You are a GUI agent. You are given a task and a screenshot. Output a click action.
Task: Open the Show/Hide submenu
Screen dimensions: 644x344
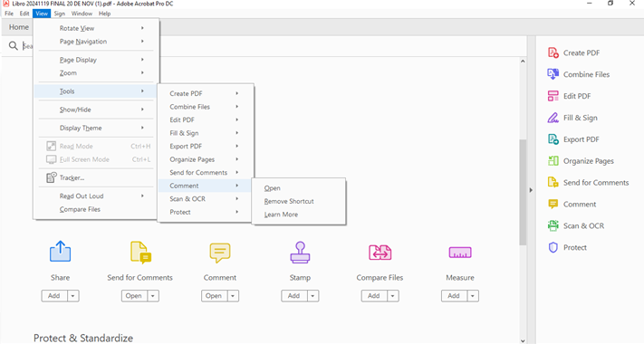click(x=96, y=110)
